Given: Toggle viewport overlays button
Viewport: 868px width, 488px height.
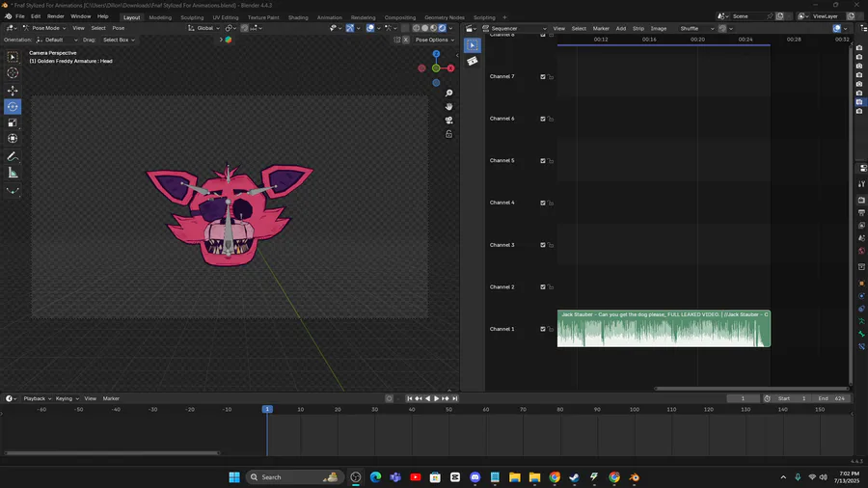Looking at the screenshot, I should [x=370, y=28].
